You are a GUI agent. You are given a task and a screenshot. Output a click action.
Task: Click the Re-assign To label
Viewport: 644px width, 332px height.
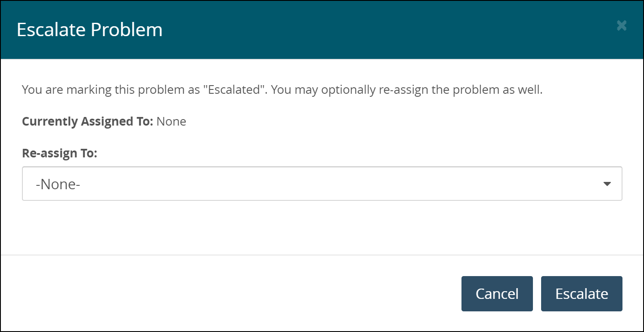coord(59,154)
